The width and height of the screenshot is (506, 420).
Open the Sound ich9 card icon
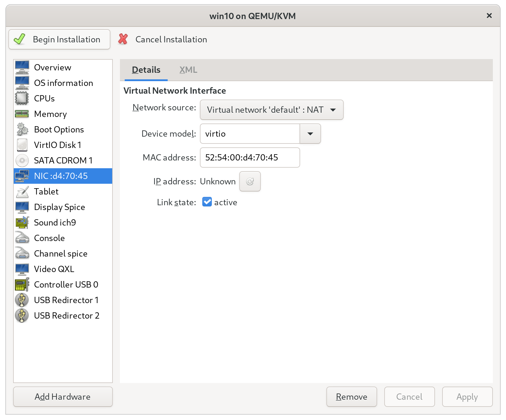[x=22, y=223]
